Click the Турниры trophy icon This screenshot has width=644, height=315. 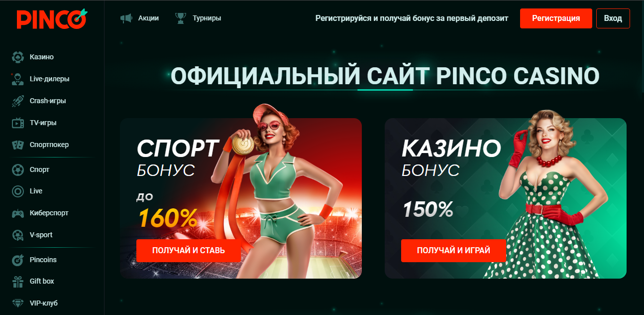(180, 18)
